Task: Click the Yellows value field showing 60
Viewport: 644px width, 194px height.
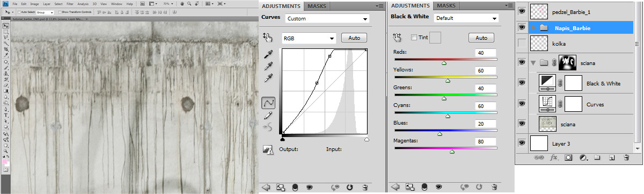Action: tap(485, 70)
